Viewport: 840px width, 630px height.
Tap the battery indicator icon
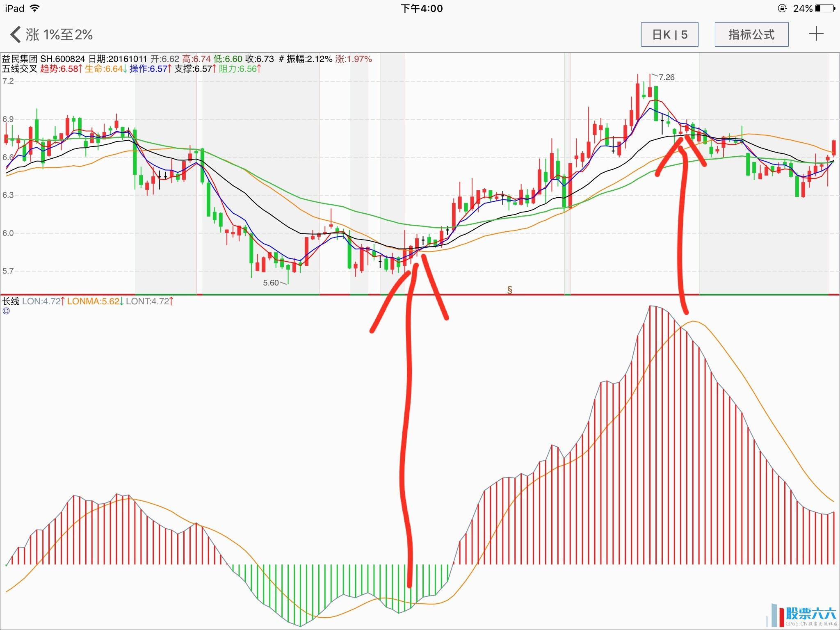coord(824,8)
